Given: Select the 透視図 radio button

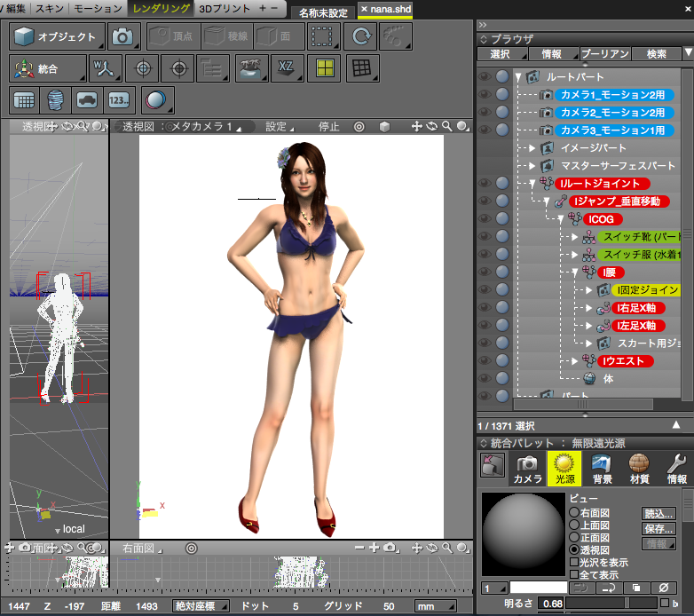Looking at the screenshot, I should click(574, 549).
